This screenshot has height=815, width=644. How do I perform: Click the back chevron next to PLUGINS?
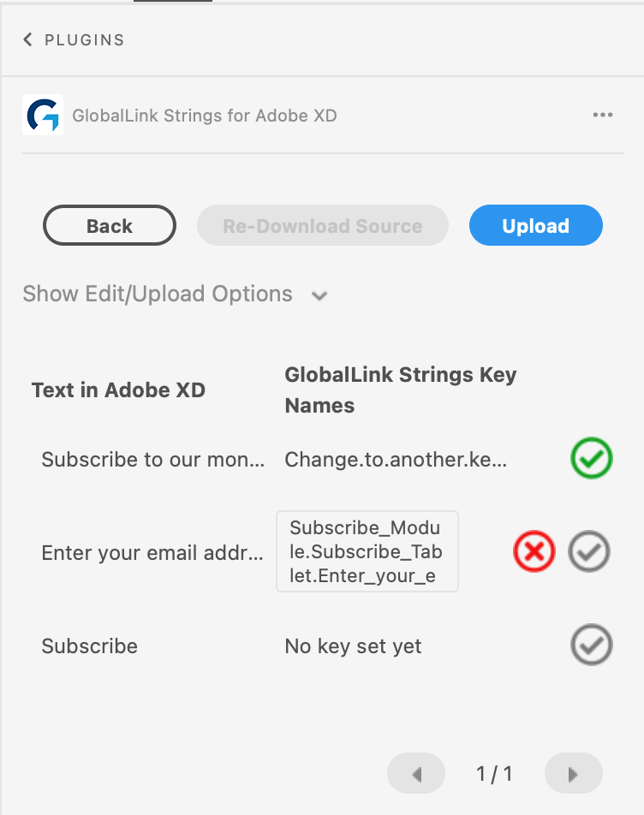point(28,39)
